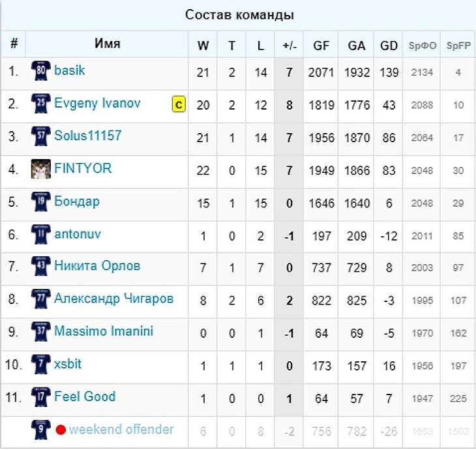This screenshot has height=450, width=476.
Task: Click the yellow captain C badge
Action: 179,104
